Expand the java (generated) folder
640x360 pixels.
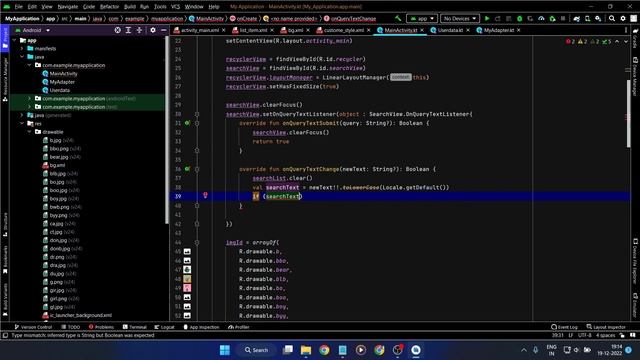pyautogui.click(x=22, y=115)
